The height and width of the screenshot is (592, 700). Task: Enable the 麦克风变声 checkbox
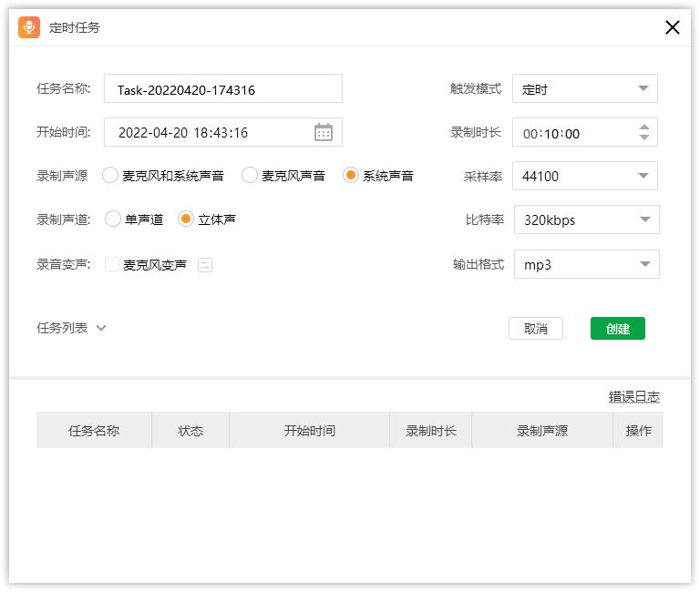coord(112,265)
